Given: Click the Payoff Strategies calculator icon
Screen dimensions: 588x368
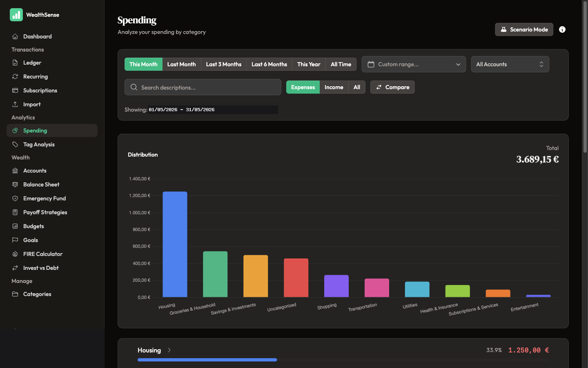Looking at the screenshot, I should tap(15, 212).
